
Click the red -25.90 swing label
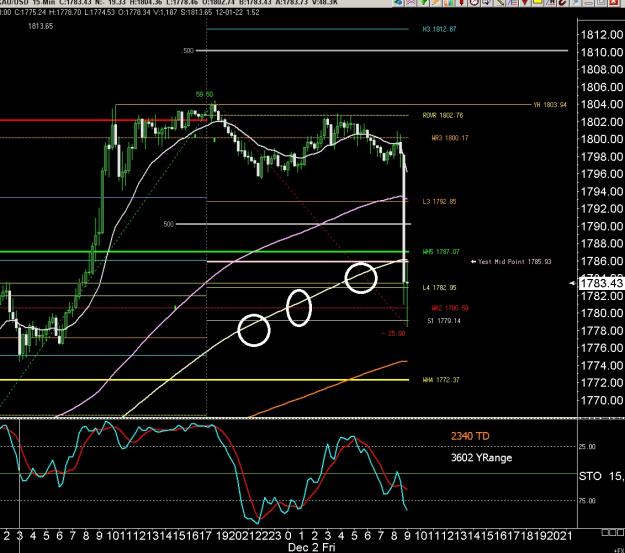tap(393, 333)
